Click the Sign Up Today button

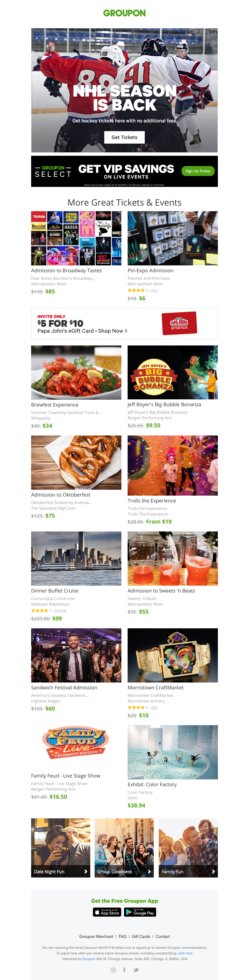click(x=198, y=171)
